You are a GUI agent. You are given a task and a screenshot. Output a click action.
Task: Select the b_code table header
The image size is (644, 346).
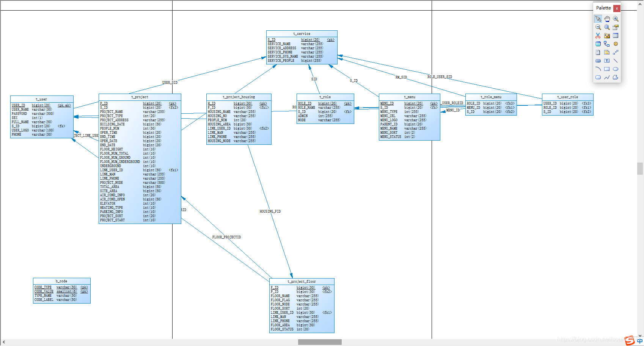point(62,281)
